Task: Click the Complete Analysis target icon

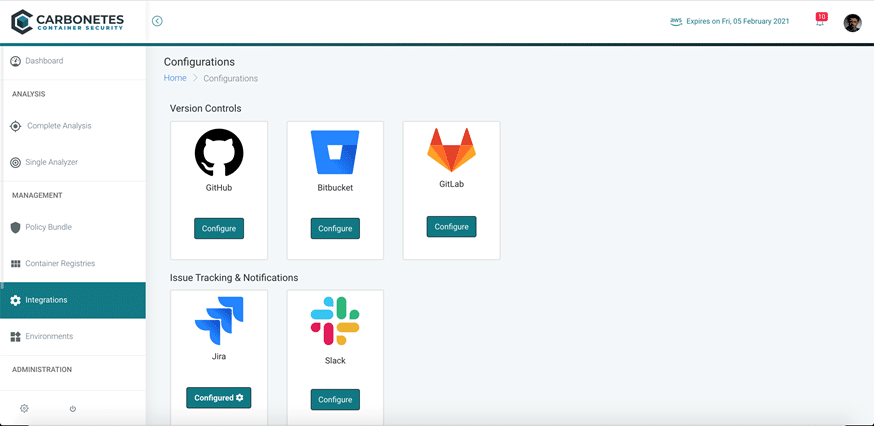Action: pyautogui.click(x=16, y=126)
